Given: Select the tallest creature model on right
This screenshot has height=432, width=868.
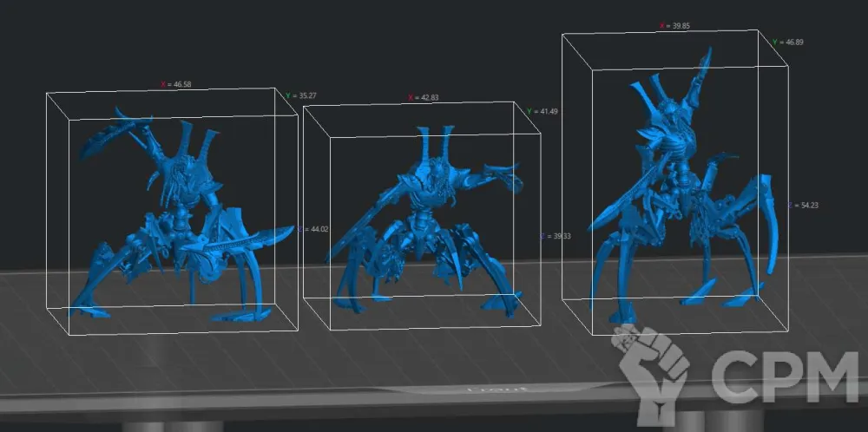Looking at the screenshot, I should (681, 191).
